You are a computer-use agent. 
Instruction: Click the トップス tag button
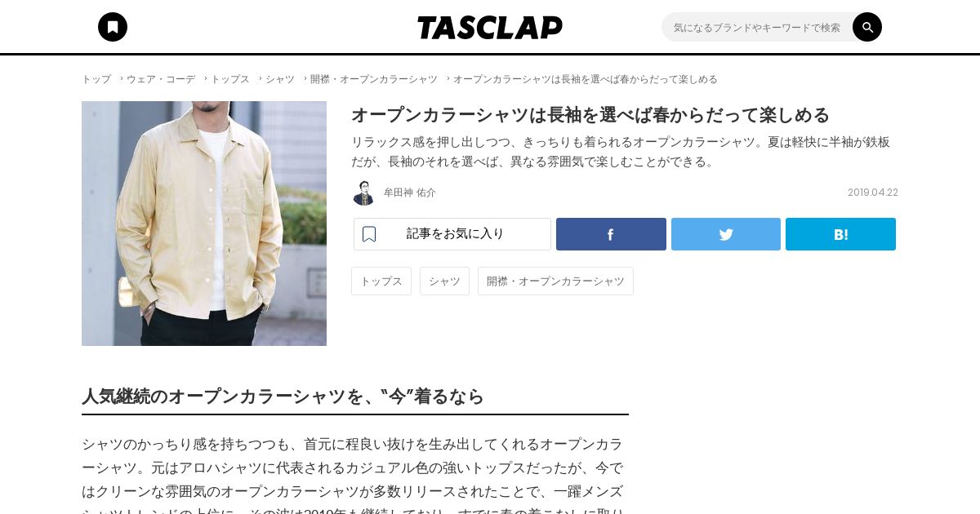coord(381,281)
